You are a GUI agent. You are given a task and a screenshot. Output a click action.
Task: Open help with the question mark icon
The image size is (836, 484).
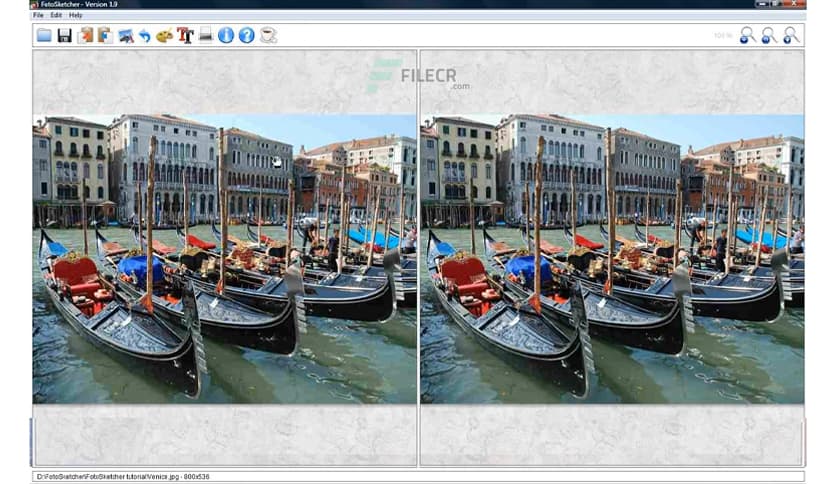pyautogui.click(x=246, y=36)
